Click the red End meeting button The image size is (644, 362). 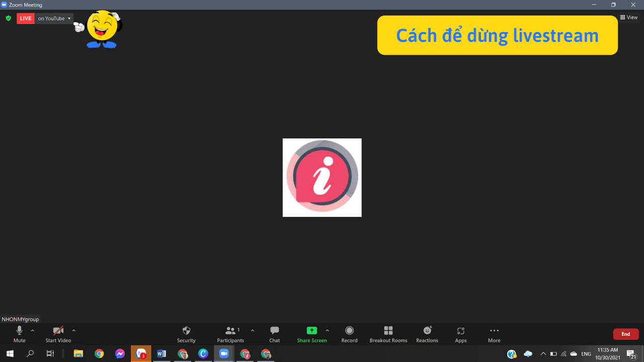point(625,333)
